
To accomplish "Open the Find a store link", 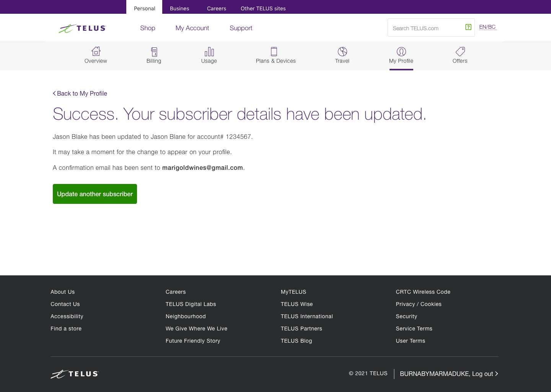I will [66, 329].
